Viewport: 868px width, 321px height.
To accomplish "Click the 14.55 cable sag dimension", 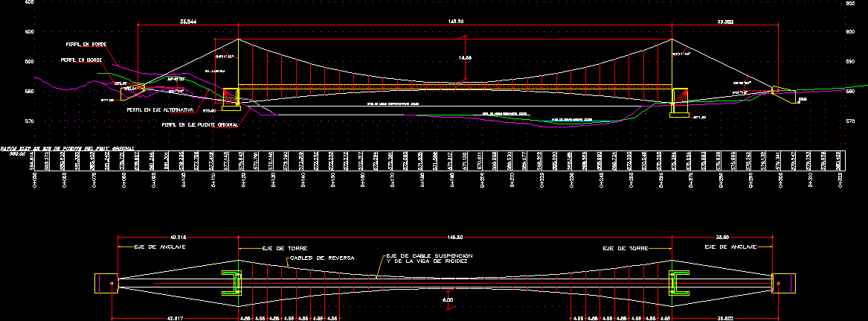I will click(x=466, y=57).
